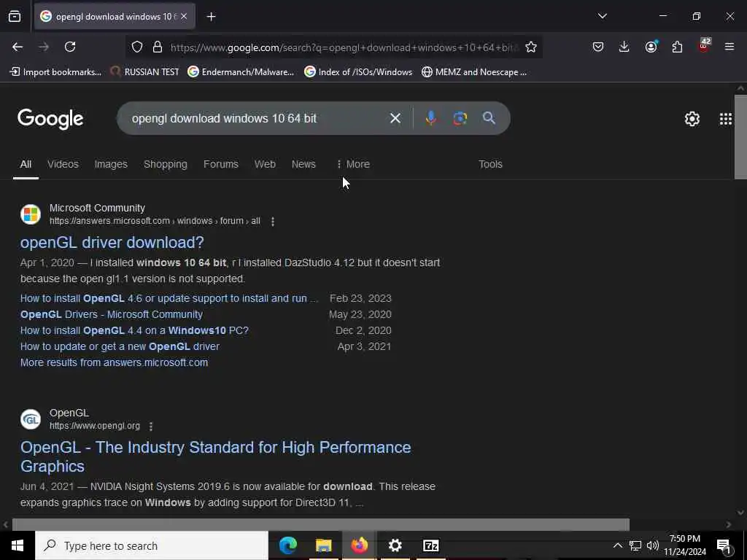Switch to Web results tab
The height and width of the screenshot is (560, 747).
click(x=265, y=164)
